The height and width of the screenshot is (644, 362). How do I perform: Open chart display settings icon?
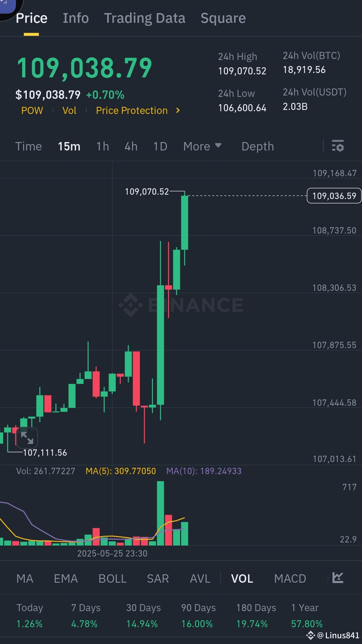338,146
